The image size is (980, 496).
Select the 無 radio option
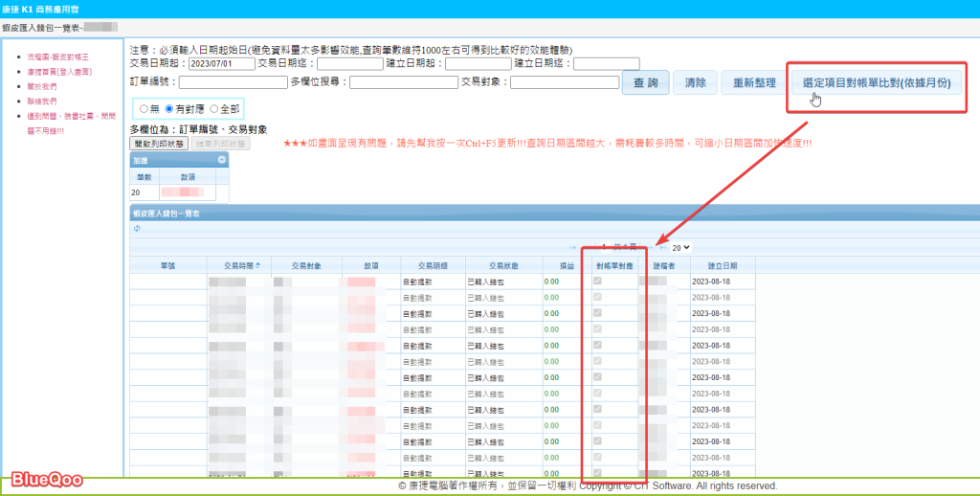point(145,109)
